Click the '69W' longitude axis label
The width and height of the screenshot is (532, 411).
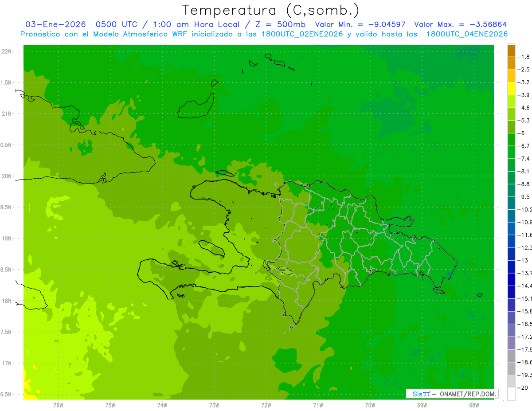click(422, 405)
